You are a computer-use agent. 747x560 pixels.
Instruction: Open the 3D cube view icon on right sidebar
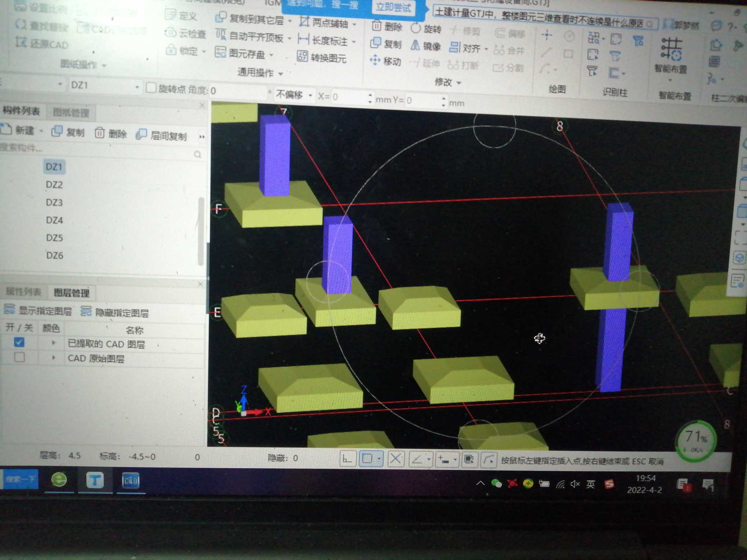739,258
